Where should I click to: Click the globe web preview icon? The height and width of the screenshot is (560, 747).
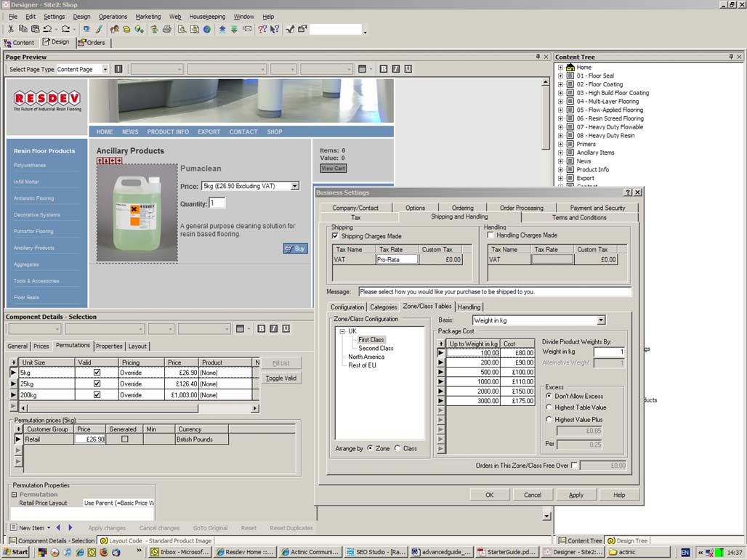(207, 30)
